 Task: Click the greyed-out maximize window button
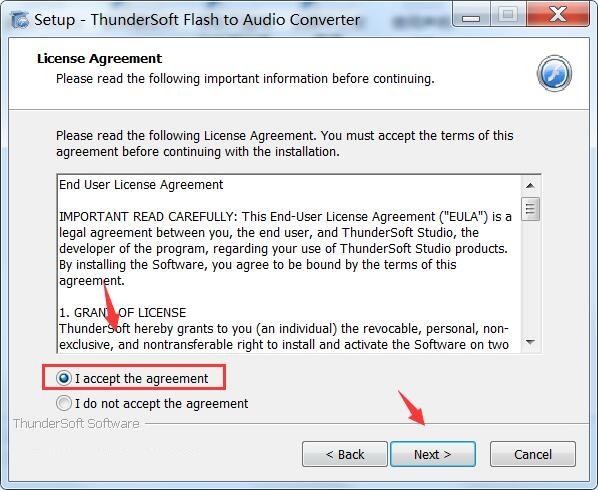coord(508,15)
